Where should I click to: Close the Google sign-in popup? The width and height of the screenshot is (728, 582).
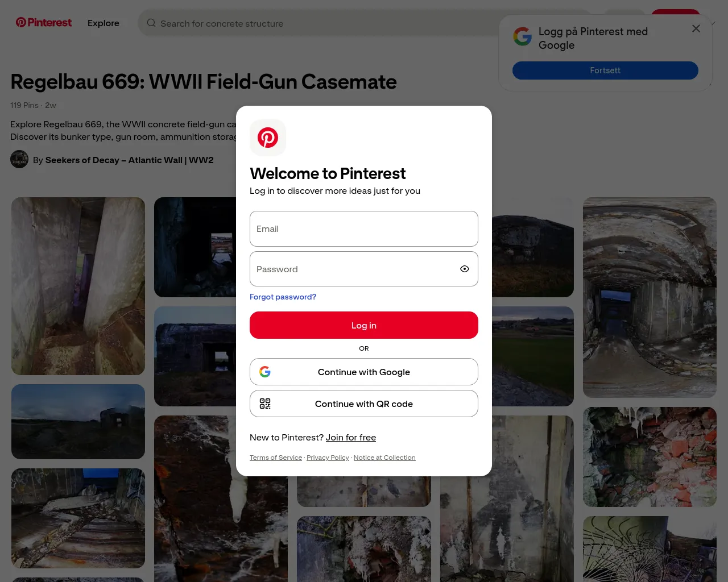[696, 28]
